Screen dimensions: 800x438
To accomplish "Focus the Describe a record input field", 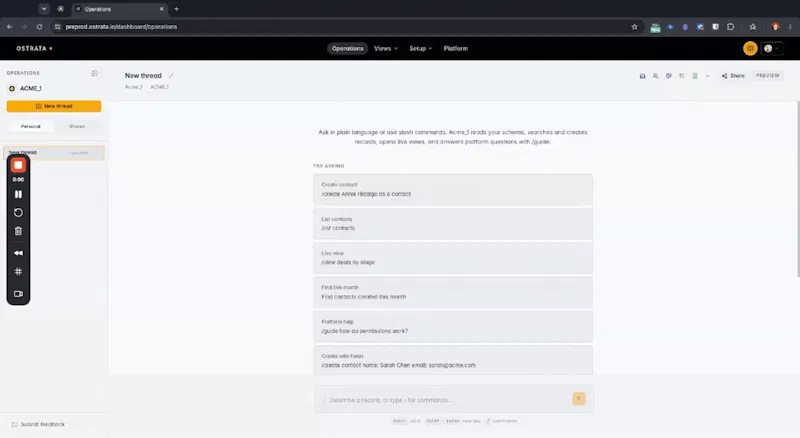I will [444, 400].
